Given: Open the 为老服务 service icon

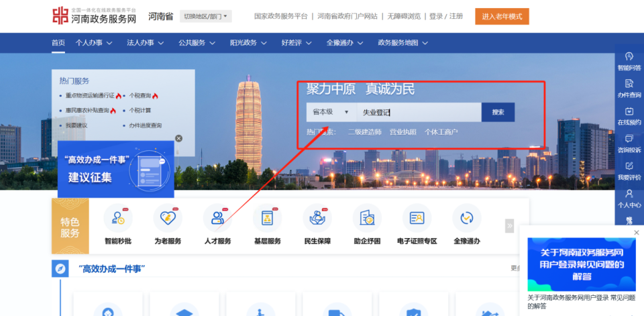Looking at the screenshot, I should pyautogui.click(x=168, y=218).
